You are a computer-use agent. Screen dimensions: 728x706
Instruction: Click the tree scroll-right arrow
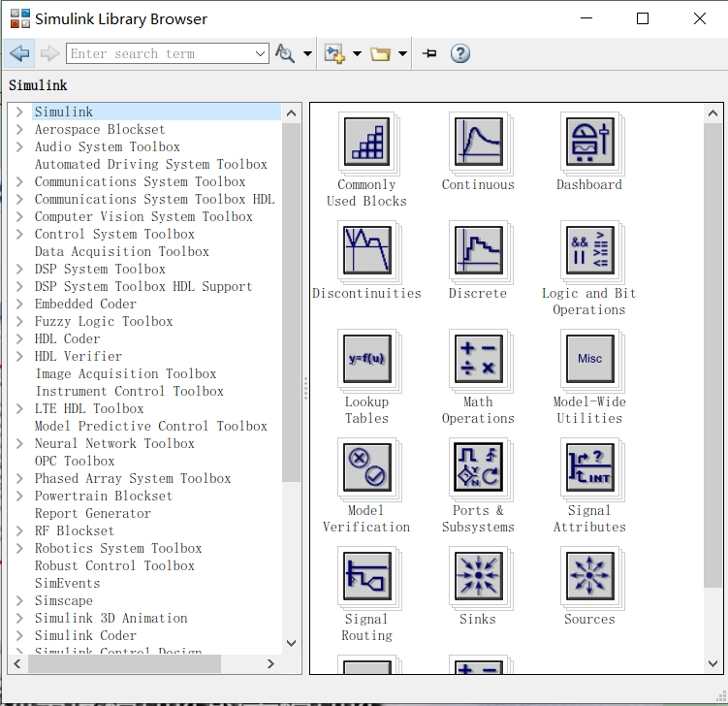[x=270, y=663]
